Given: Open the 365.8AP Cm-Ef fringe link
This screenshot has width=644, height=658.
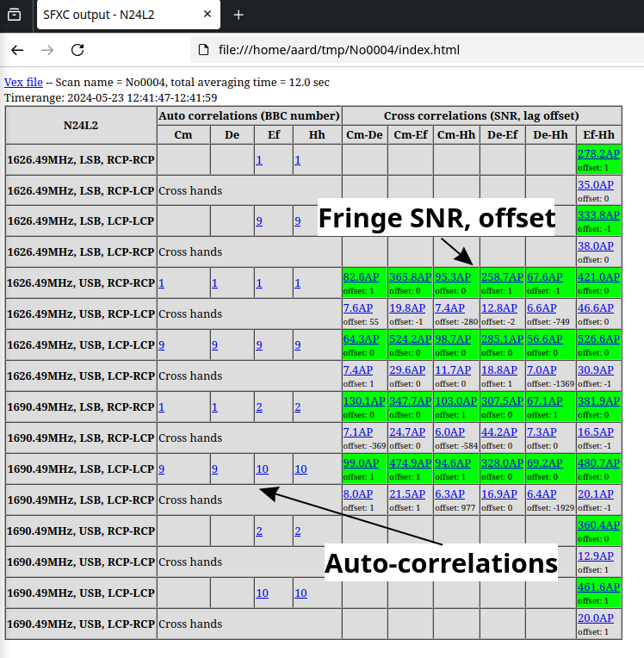Looking at the screenshot, I should pyautogui.click(x=410, y=276).
